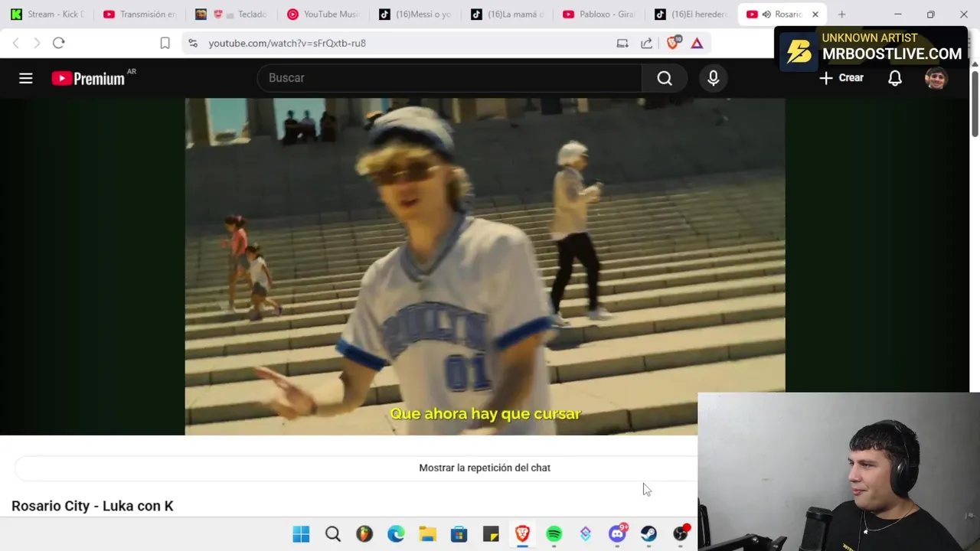Go back in browser history

point(16,43)
